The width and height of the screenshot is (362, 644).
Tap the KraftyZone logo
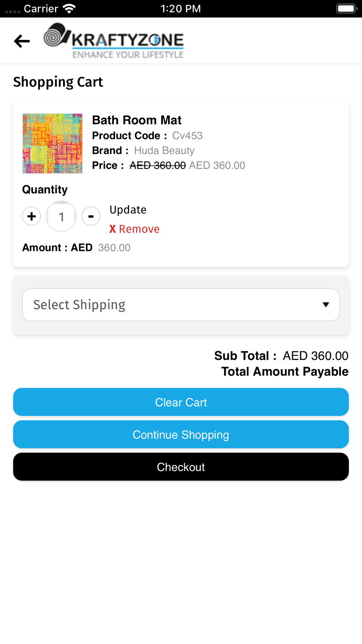pos(114,41)
